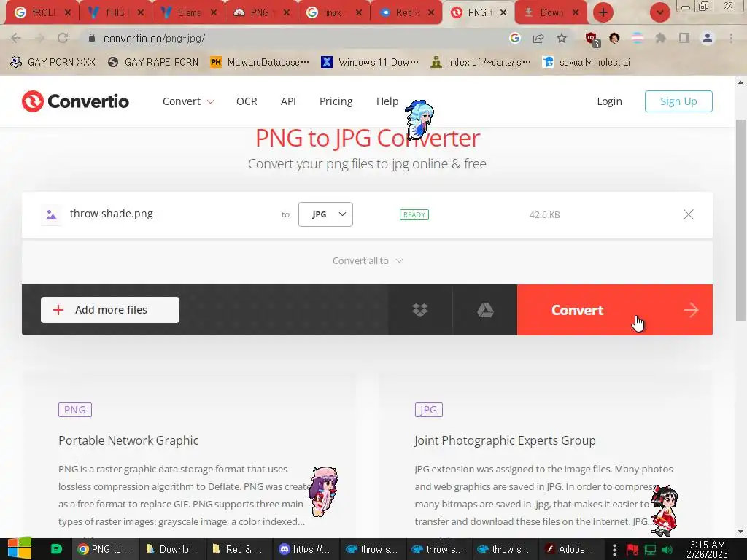This screenshot has width=747, height=560.
Task: Click the page vertical scrollbar thumb
Action: pos(740,220)
